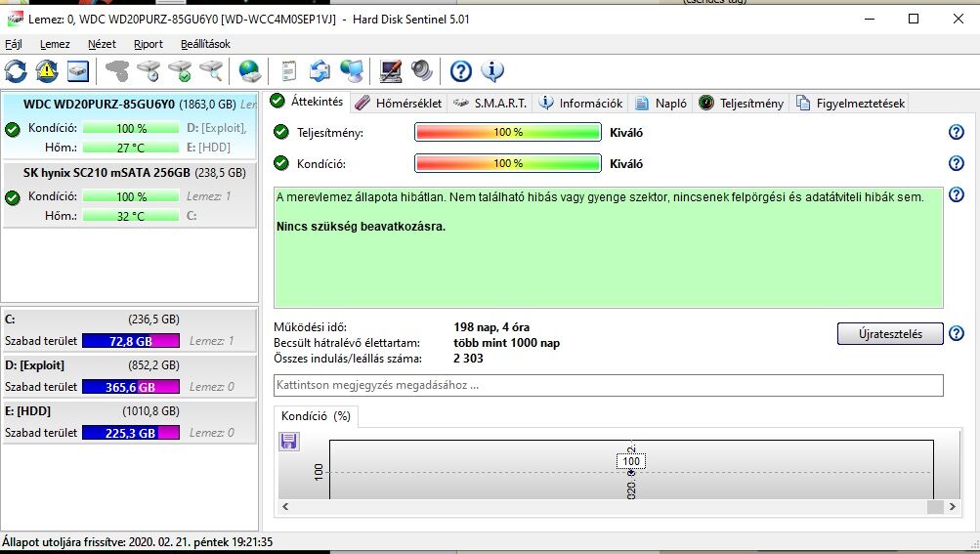The width and height of the screenshot is (980, 554).
Task: Click the '198 nap, 4 óra' value
Action: 491,327
